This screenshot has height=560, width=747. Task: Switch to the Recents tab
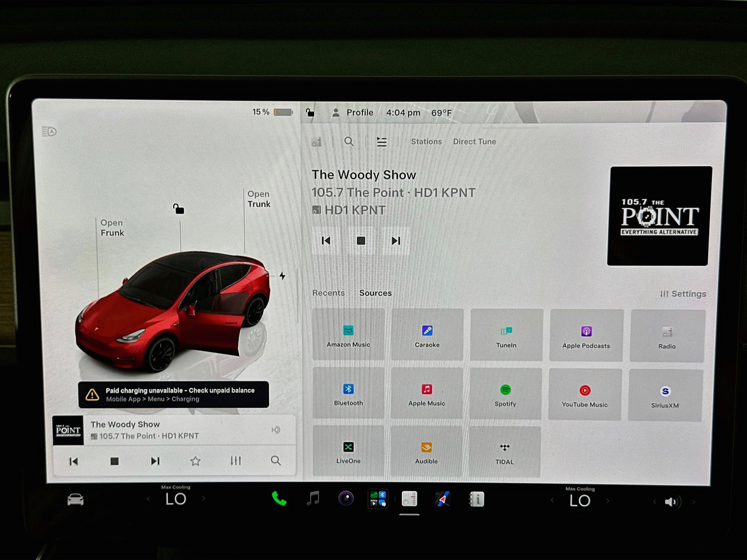tap(328, 293)
